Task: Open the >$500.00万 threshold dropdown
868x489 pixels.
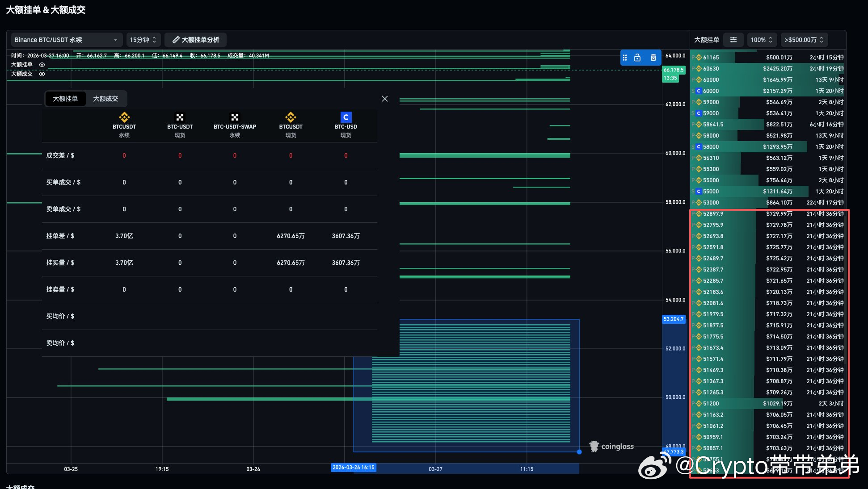Action: click(804, 40)
